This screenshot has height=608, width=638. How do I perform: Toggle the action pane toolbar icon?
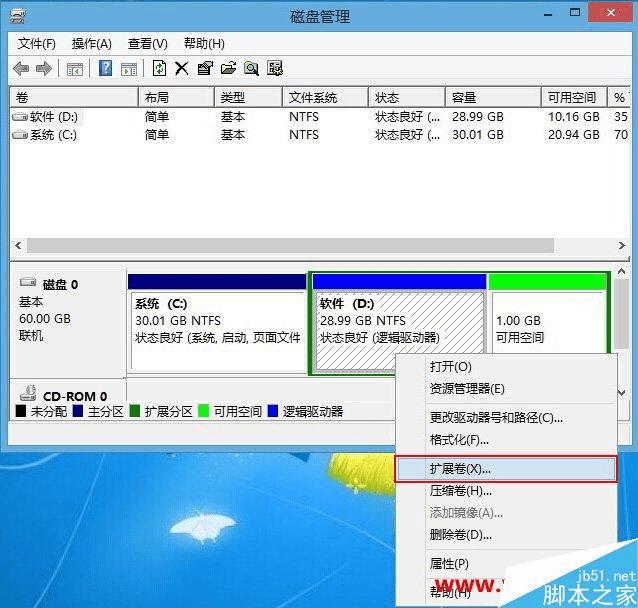point(129,69)
